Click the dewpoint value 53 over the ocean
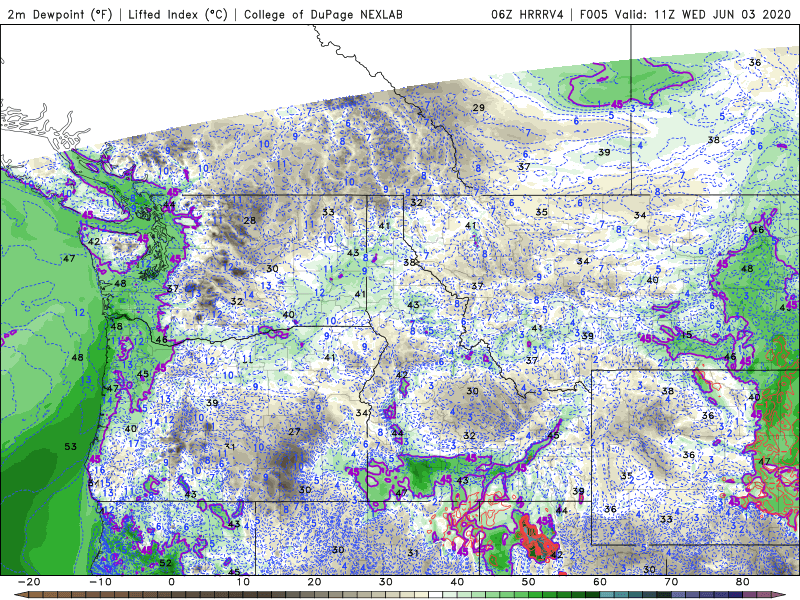800x600 pixels. pyautogui.click(x=70, y=446)
